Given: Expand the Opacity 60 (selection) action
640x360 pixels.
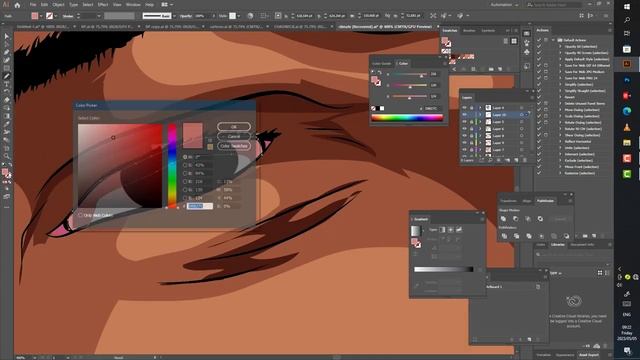Looking at the screenshot, I should click(560, 47).
